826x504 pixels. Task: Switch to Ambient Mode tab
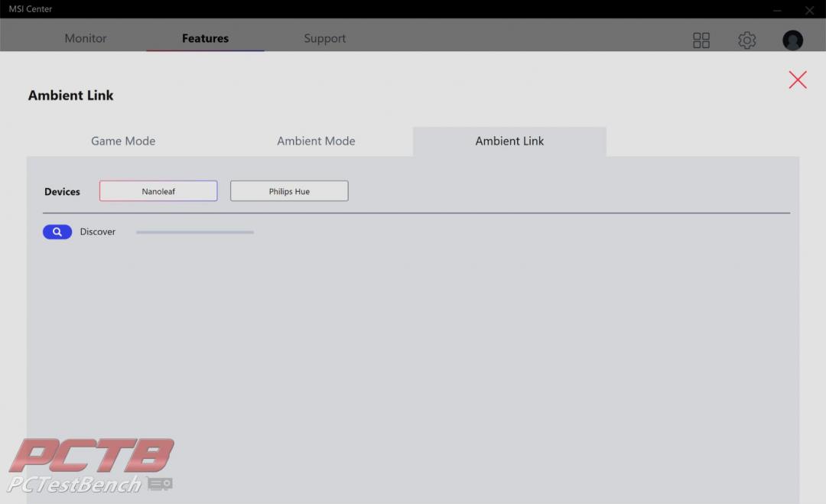click(316, 141)
